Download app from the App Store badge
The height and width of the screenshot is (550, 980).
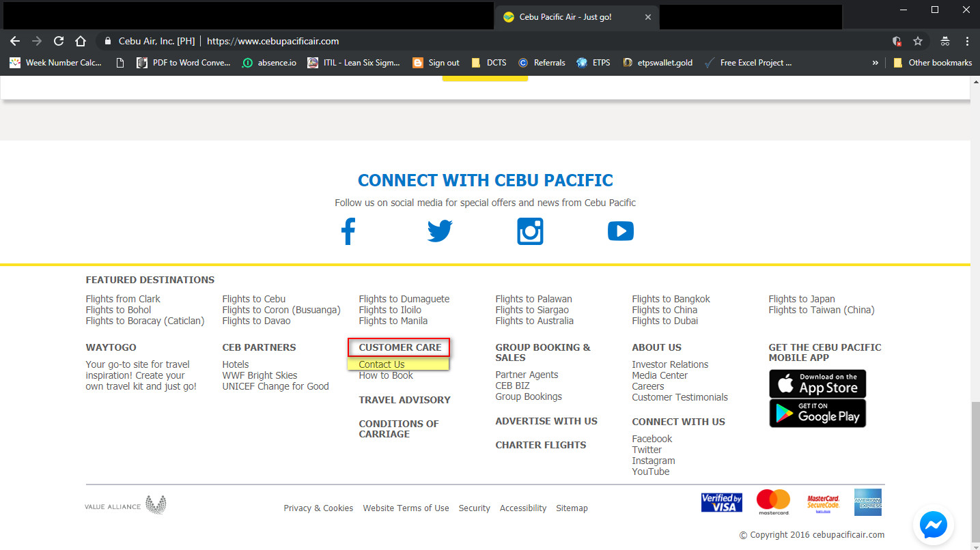pyautogui.click(x=817, y=384)
